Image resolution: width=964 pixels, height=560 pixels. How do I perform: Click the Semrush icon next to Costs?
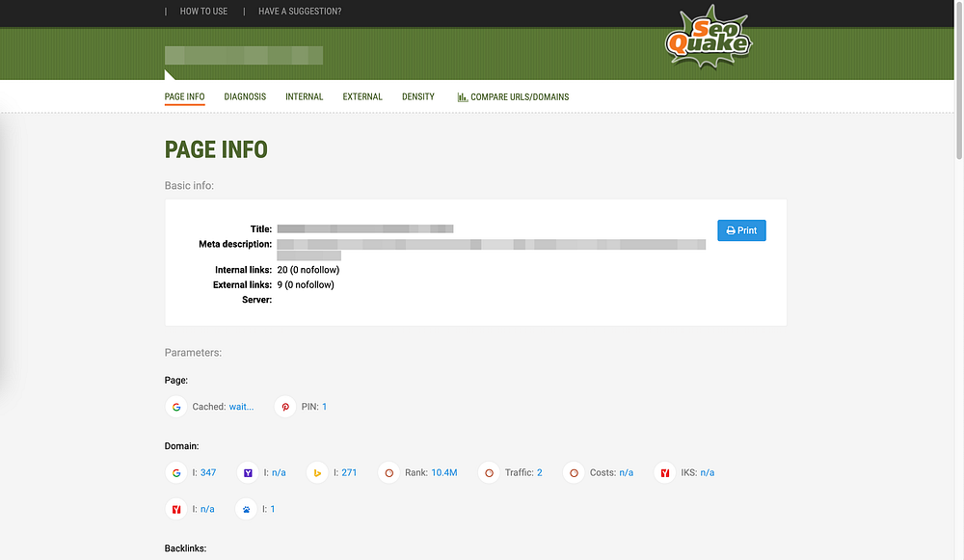click(574, 472)
